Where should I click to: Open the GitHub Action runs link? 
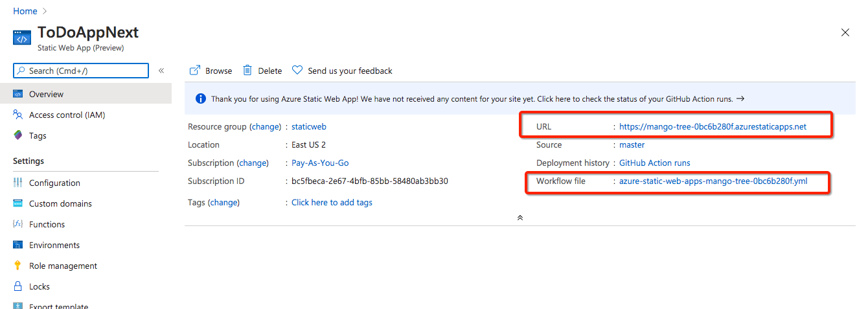pos(654,163)
